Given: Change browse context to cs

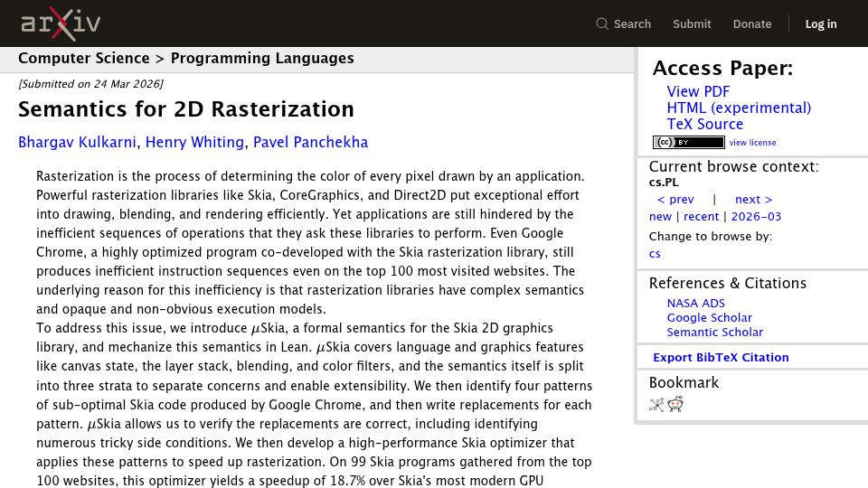Looking at the screenshot, I should (x=655, y=254).
